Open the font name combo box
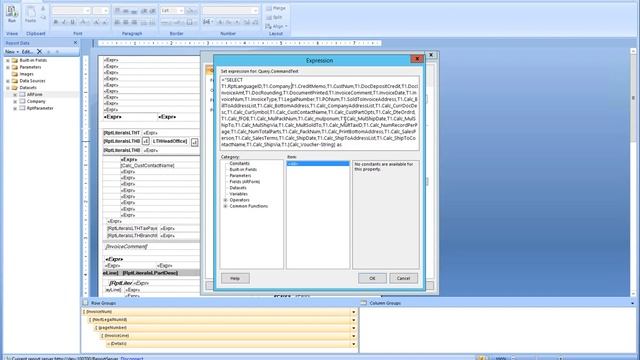Screen dimensions: 640x360 click(x=71, y=11)
